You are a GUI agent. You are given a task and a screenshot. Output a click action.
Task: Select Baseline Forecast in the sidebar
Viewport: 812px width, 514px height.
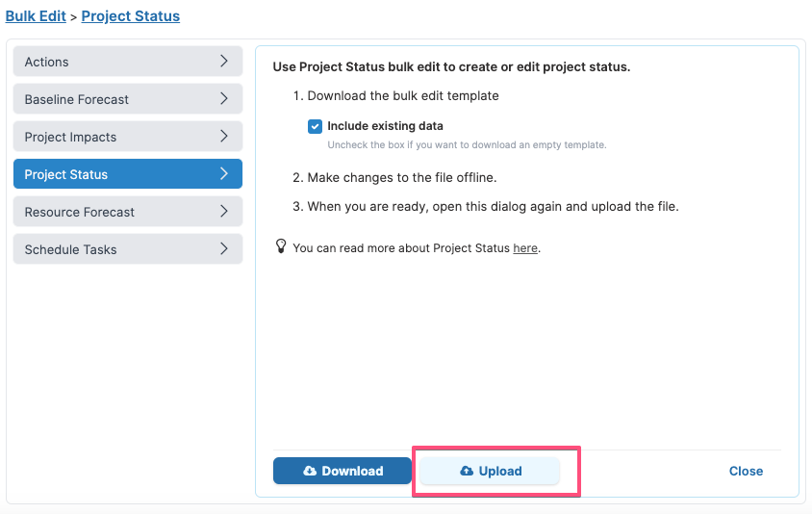tap(128, 98)
